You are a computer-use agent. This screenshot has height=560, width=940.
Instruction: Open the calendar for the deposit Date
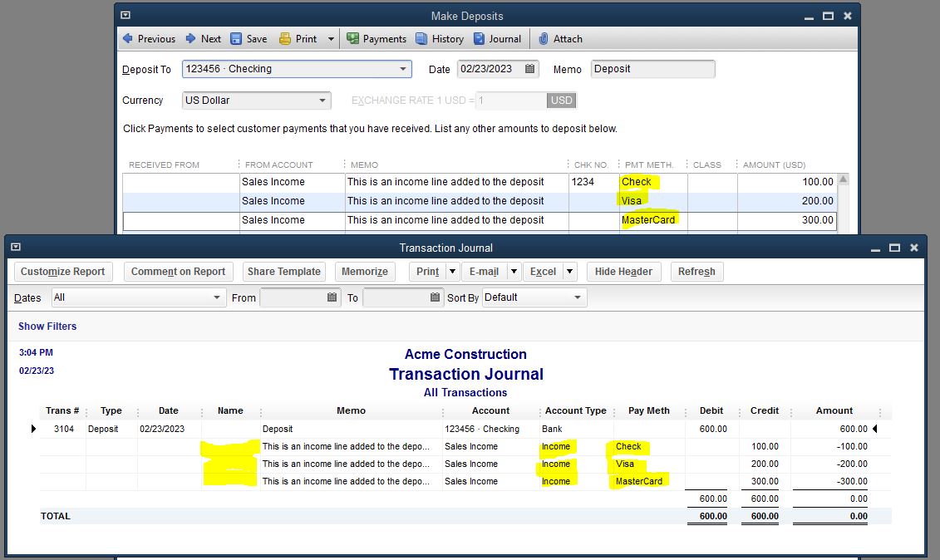coord(529,69)
